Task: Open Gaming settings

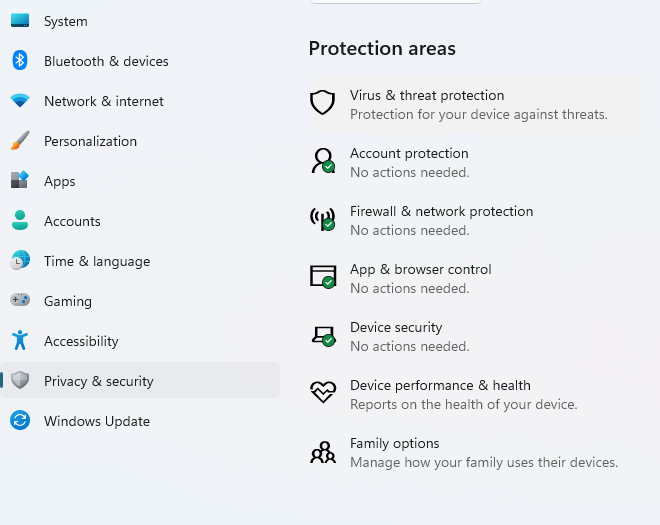Action: pyautogui.click(x=67, y=301)
